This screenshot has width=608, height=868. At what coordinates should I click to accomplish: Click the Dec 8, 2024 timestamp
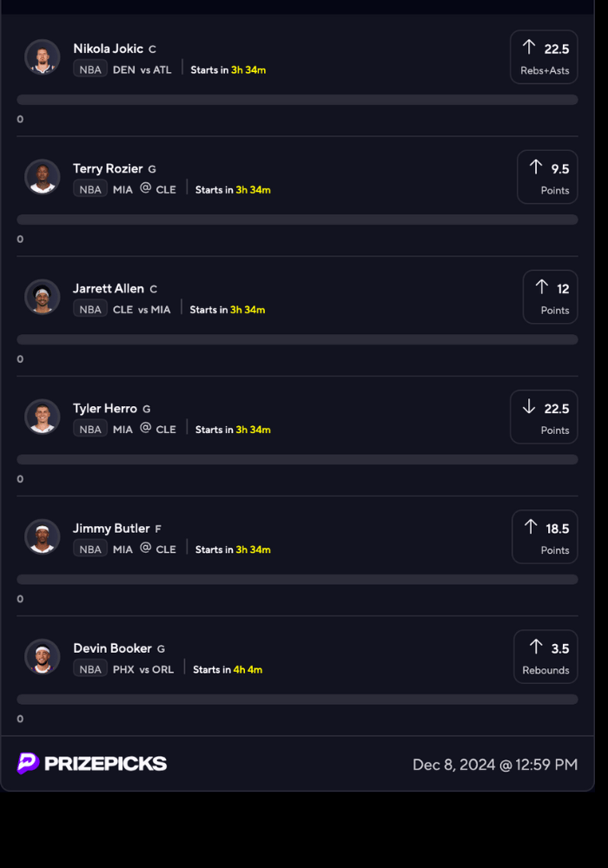(495, 765)
